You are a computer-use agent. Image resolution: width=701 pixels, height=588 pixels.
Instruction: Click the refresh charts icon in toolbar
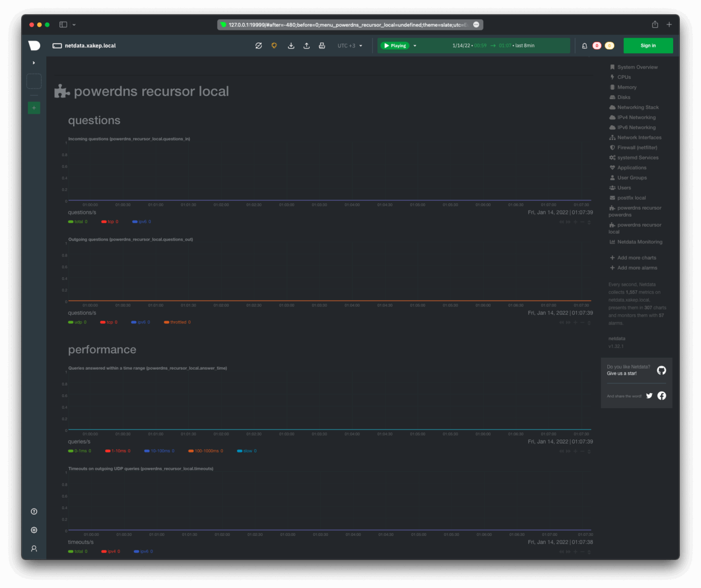click(x=259, y=46)
